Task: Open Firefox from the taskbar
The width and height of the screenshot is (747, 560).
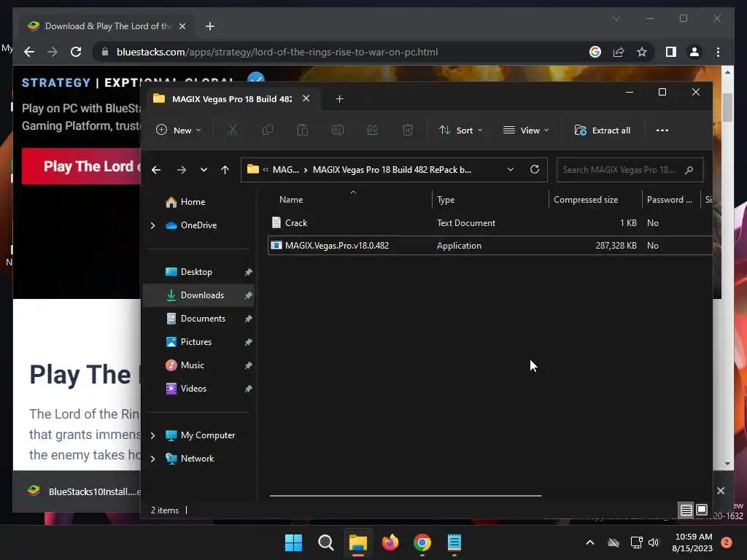Action: coord(390,542)
